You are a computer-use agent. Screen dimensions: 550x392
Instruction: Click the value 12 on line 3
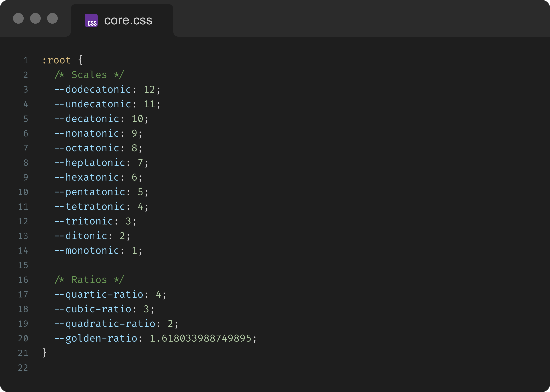click(149, 89)
